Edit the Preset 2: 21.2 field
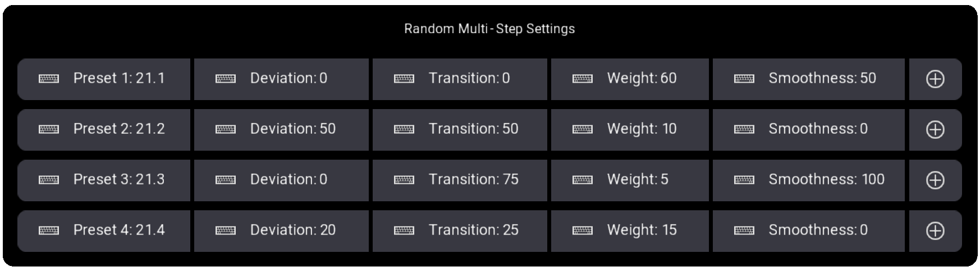Screen dimensions: 980x271 point(104,130)
